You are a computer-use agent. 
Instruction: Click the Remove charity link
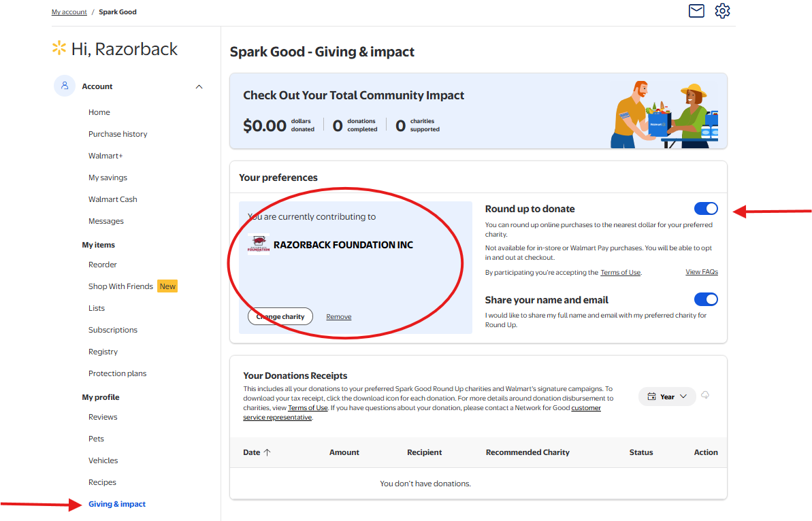(x=339, y=316)
